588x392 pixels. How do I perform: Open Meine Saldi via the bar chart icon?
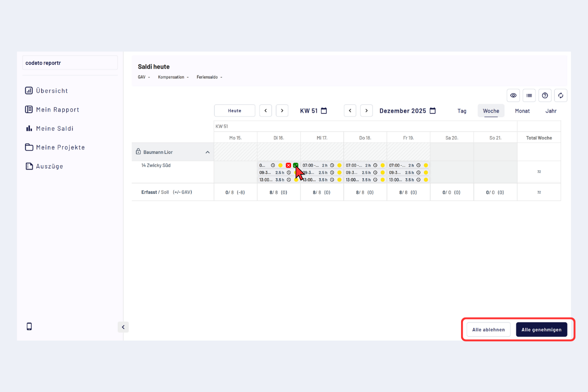pyautogui.click(x=29, y=128)
